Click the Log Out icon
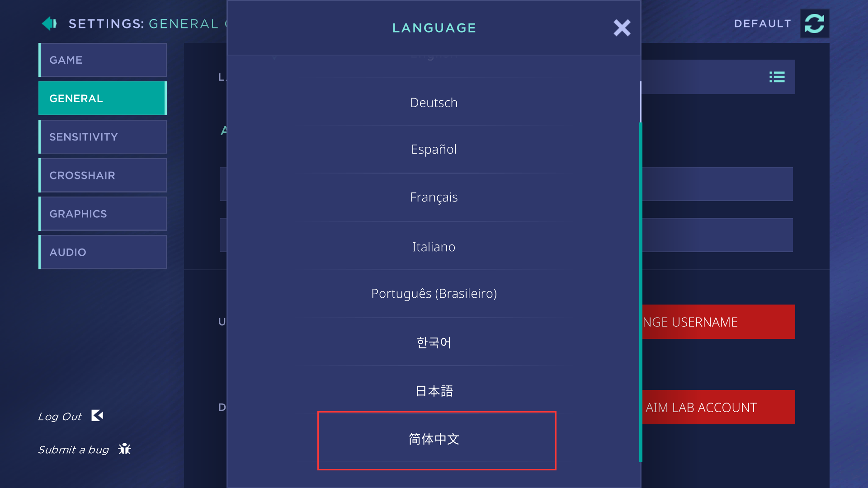Image resolution: width=868 pixels, height=488 pixels. (97, 416)
